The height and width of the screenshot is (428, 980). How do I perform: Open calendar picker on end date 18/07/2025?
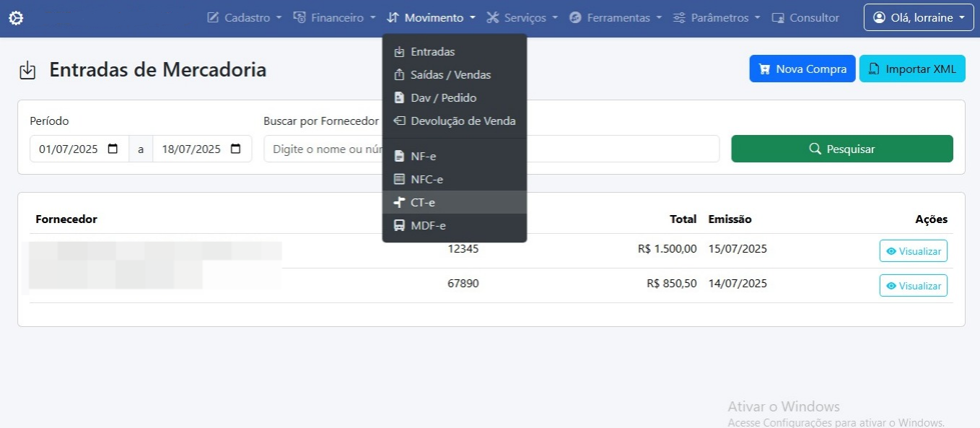(x=236, y=149)
